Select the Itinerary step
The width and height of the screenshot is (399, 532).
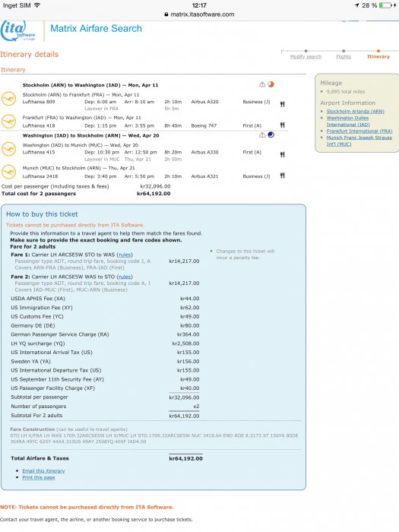pos(378,57)
